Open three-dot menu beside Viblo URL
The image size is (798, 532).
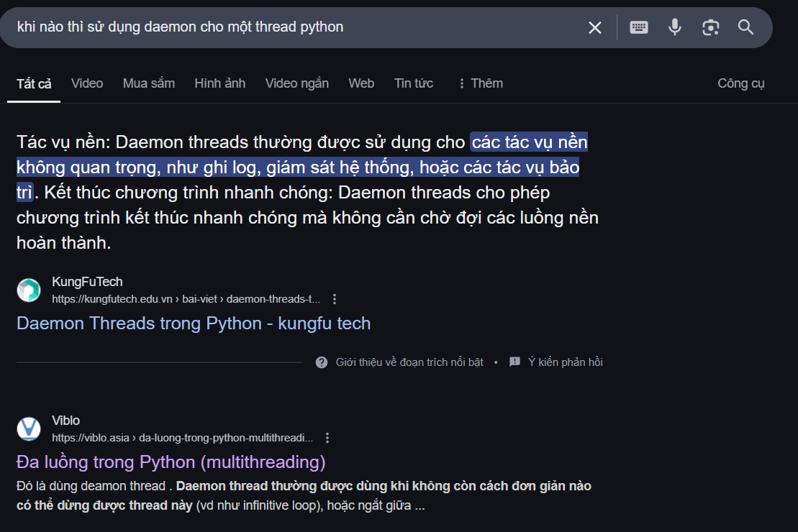coord(327,438)
